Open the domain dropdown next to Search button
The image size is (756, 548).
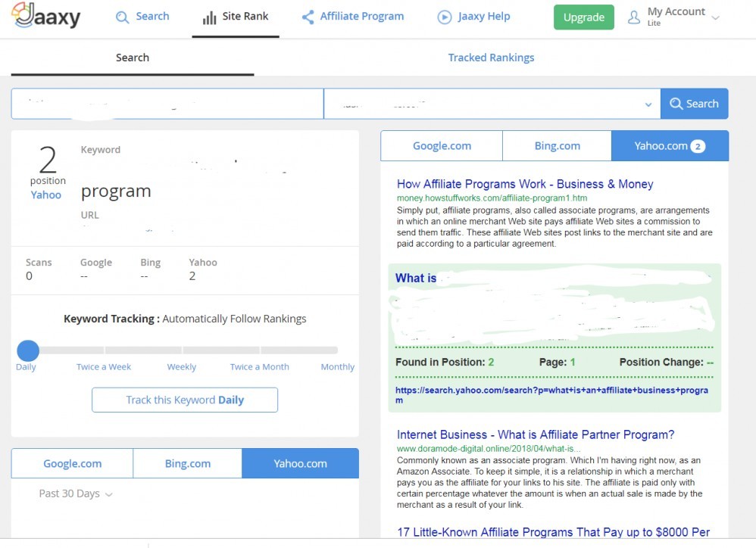[492, 104]
